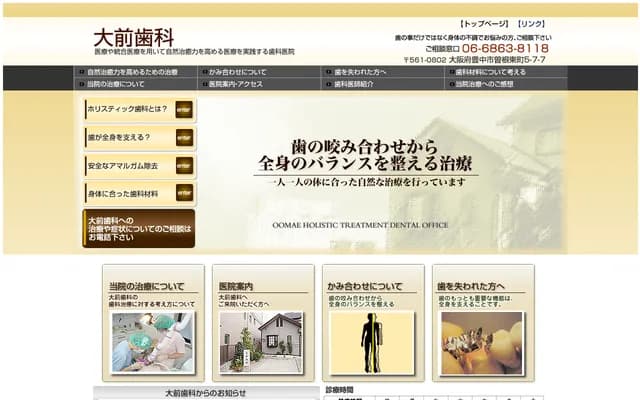Open 歯を失われた方へ in the navigation bar
Screen dimensions: 640x400
coord(361,72)
